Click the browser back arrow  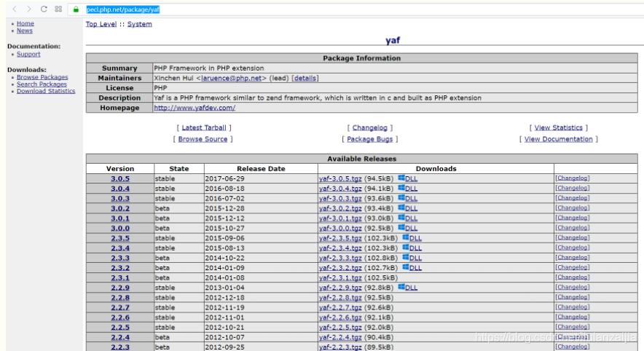click(x=15, y=9)
